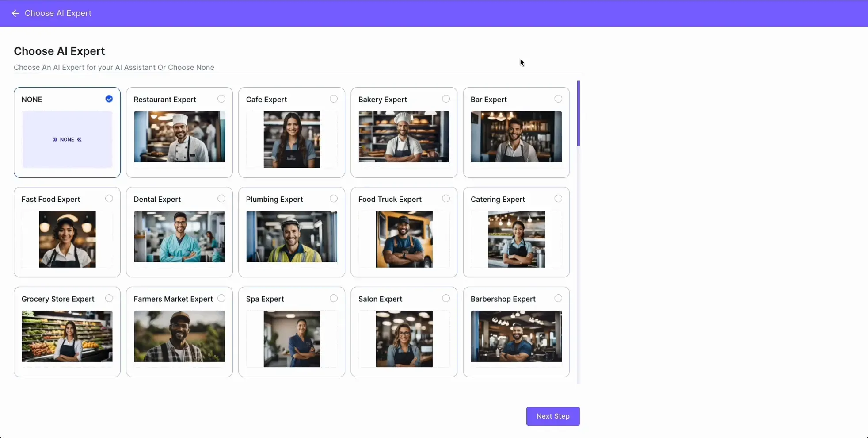Click the 'Grocery Store Expert' card title
This screenshot has height=438, width=868.
(x=58, y=299)
